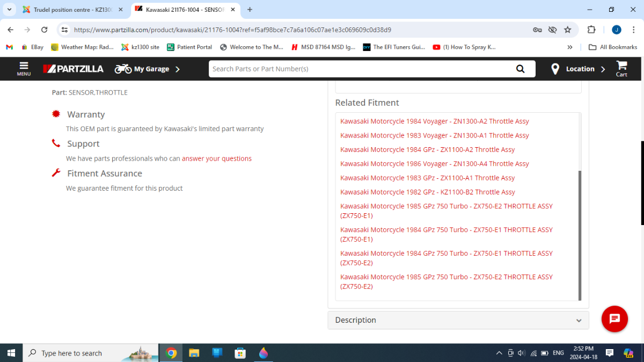Image resolution: width=644 pixels, height=362 pixels.
Task: Open the shopping Cart icon
Action: coord(621,69)
